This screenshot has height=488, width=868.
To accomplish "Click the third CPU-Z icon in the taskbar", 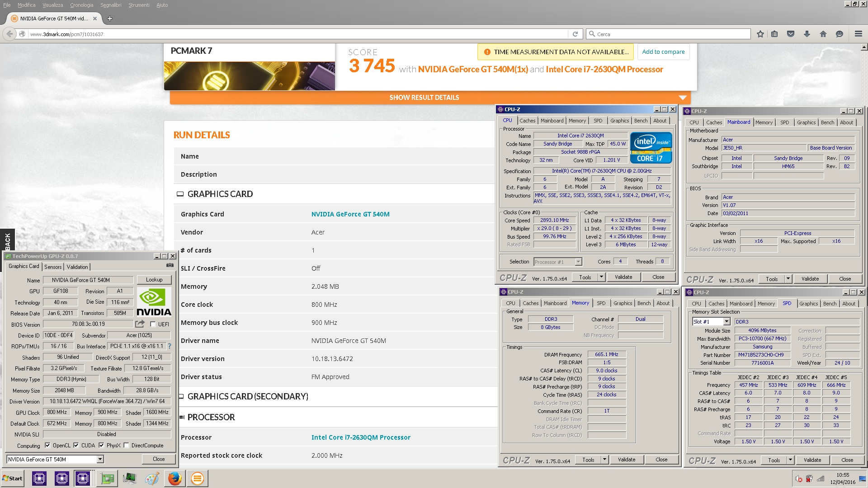I will pos(83,478).
